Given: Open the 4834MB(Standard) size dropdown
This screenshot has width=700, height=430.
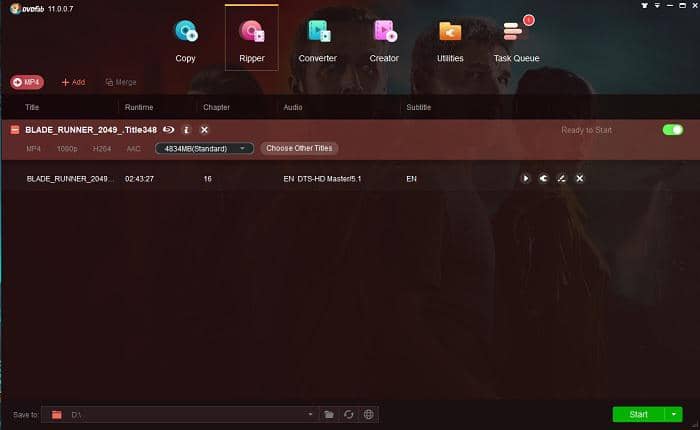Looking at the screenshot, I should [204, 148].
